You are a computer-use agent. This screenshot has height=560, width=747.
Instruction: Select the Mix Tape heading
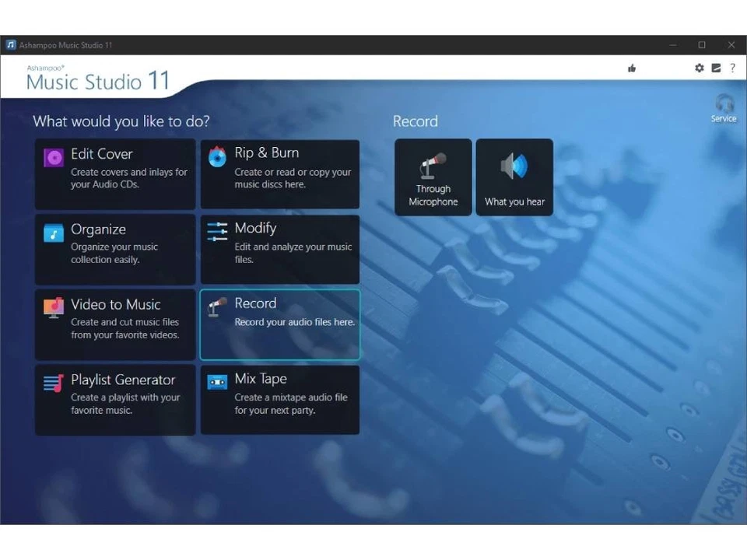point(261,379)
